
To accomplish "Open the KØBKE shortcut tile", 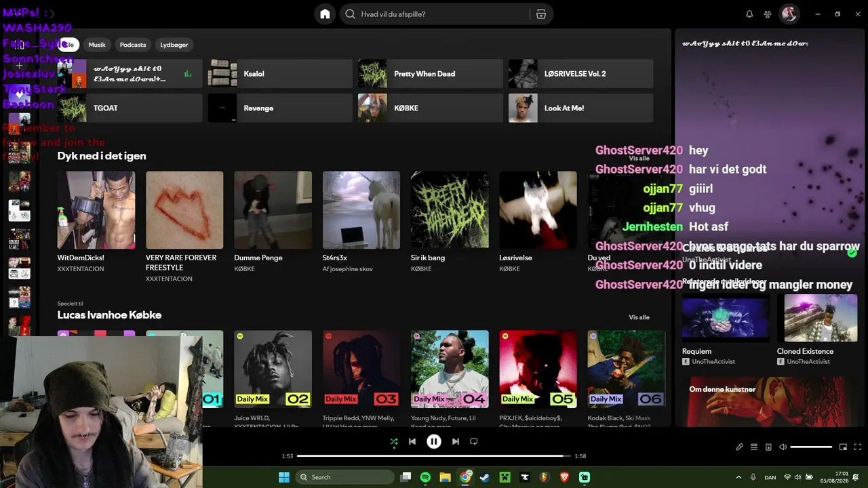I will pos(431,108).
